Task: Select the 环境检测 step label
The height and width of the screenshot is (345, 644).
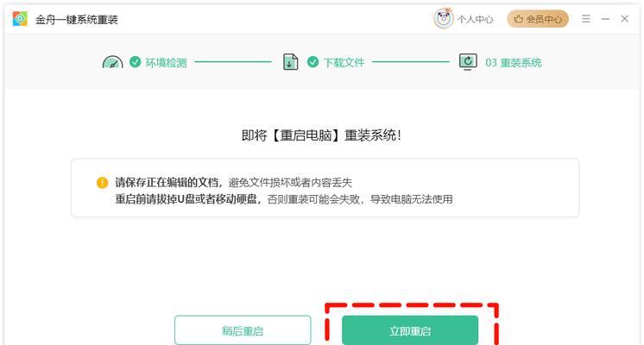Action: [x=167, y=63]
